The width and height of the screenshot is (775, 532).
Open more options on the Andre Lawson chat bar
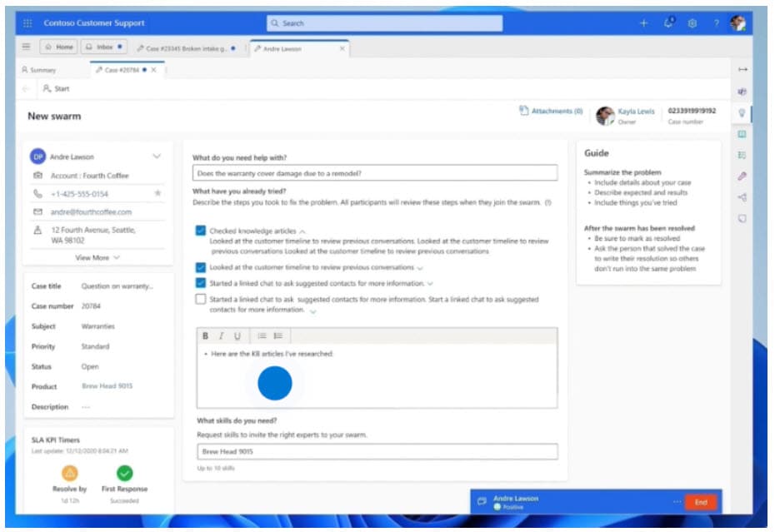(677, 502)
